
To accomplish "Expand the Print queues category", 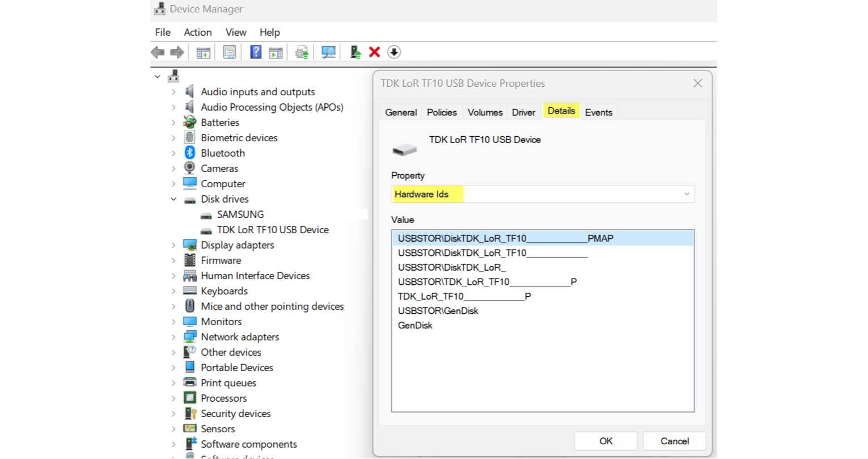I will 173,383.
